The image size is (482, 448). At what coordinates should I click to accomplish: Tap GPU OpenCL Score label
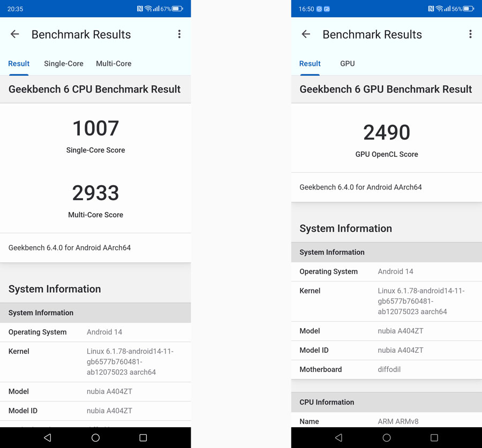(x=387, y=154)
